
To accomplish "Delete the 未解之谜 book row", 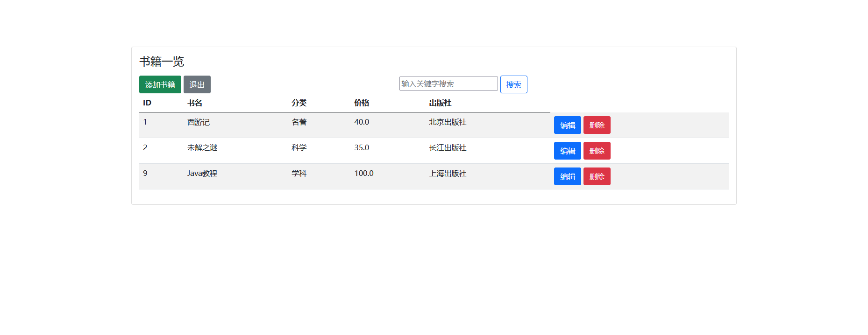I will 597,151.
